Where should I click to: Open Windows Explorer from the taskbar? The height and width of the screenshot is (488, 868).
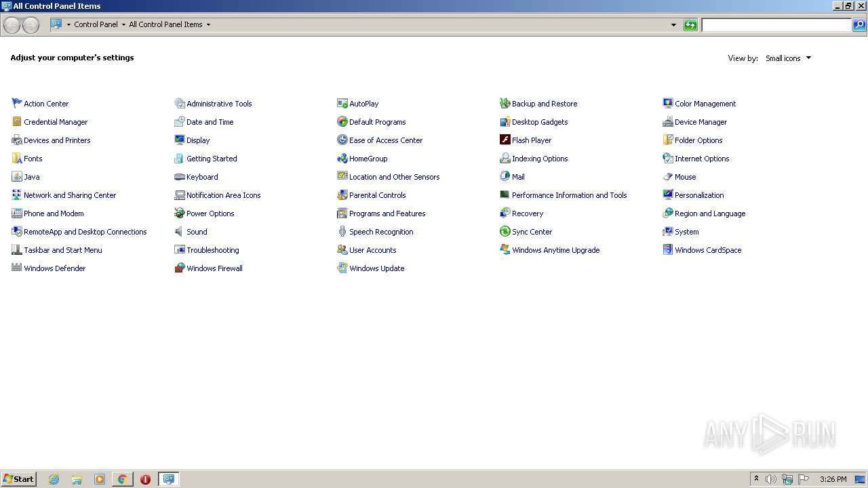77,479
